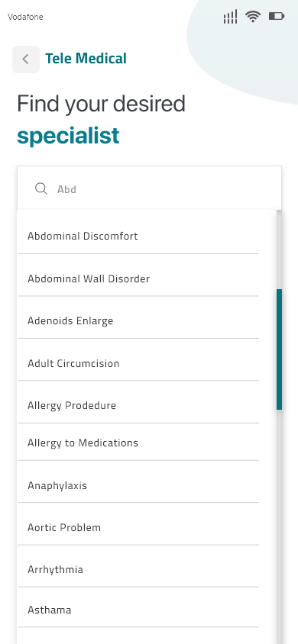The width and height of the screenshot is (298, 644).
Task: Pick the Asthama option
Action: click(x=138, y=610)
